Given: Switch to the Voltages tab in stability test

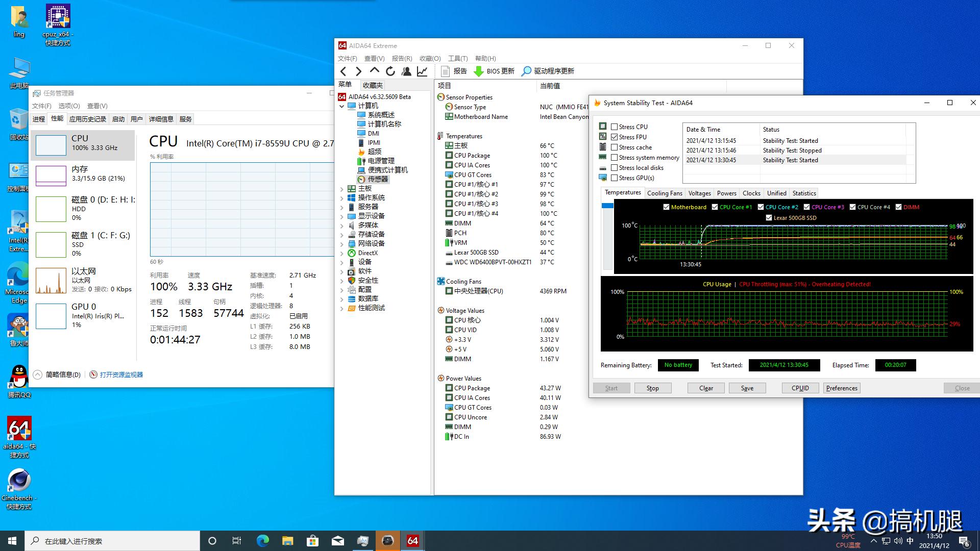Looking at the screenshot, I should (x=699, y=193).
